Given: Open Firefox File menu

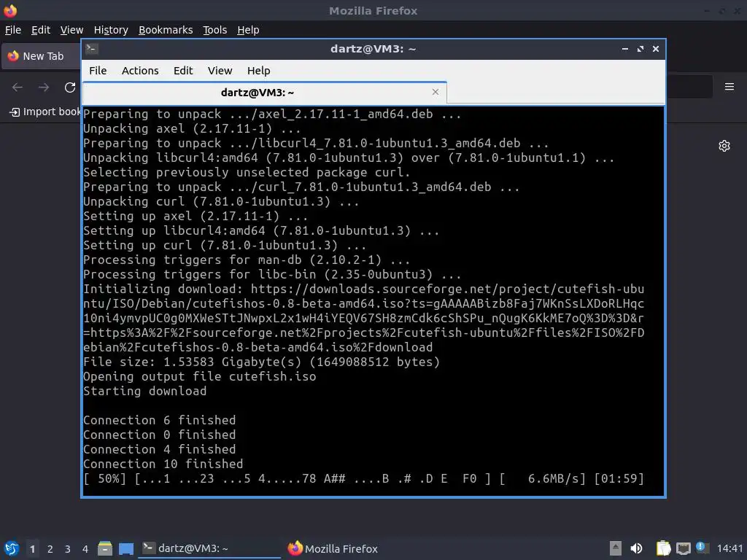Looking at the screenshot, I should click(x=13, y=30).
